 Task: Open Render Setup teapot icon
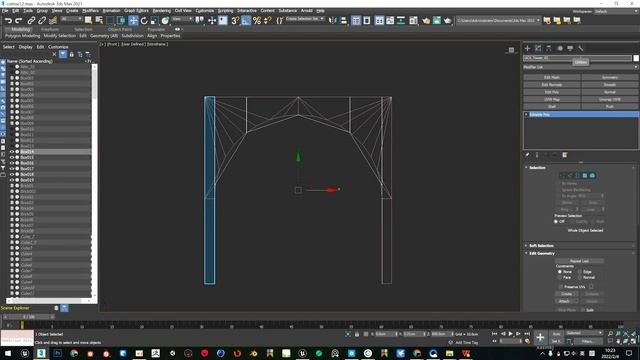click(x=426, y=20)
